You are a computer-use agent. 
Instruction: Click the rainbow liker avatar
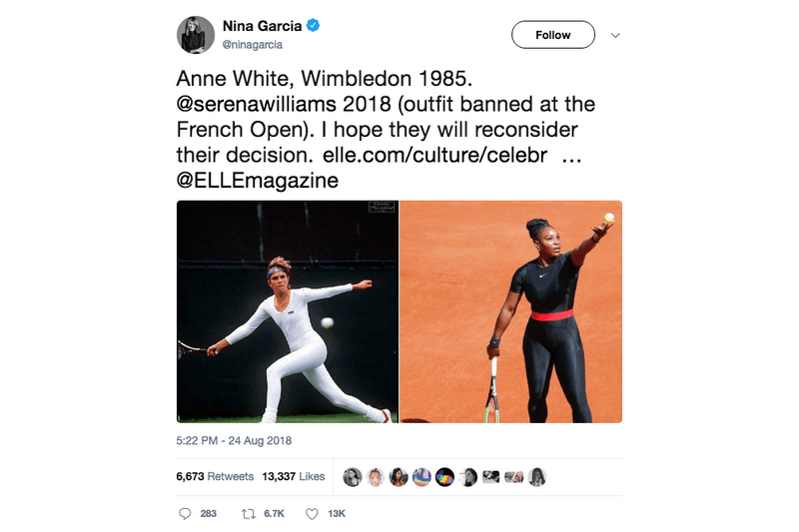(x=421, y=477)
